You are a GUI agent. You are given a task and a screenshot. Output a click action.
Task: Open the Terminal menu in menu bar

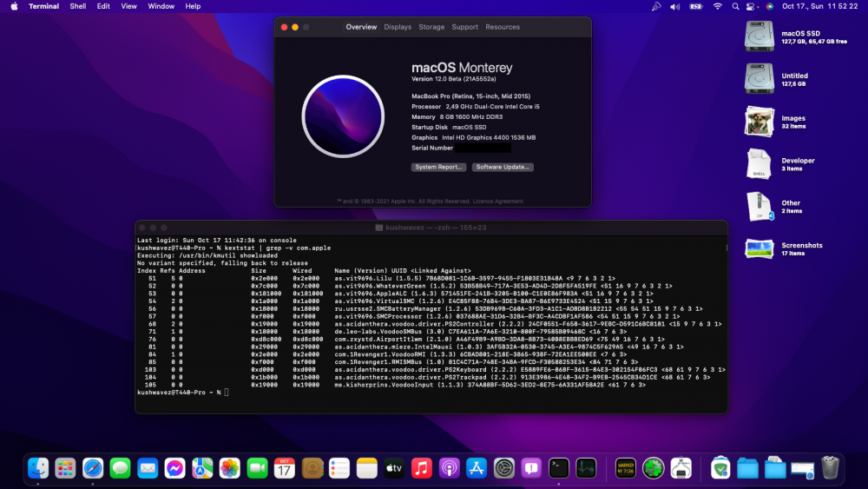(43, 6)
